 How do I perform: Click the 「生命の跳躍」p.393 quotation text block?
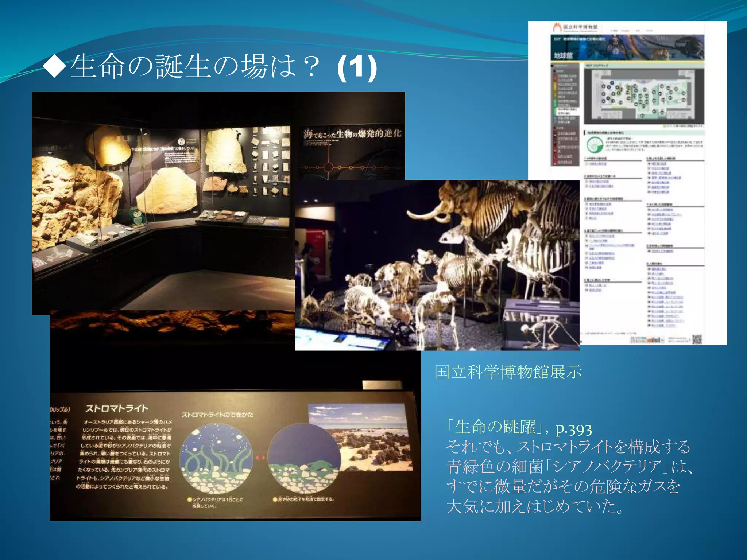[x=569, y=467]
